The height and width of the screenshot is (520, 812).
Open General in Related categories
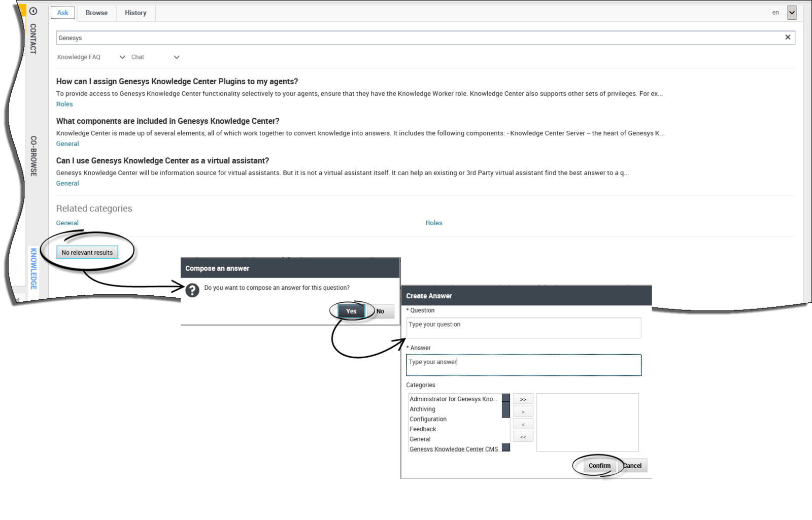pos(67,223)
